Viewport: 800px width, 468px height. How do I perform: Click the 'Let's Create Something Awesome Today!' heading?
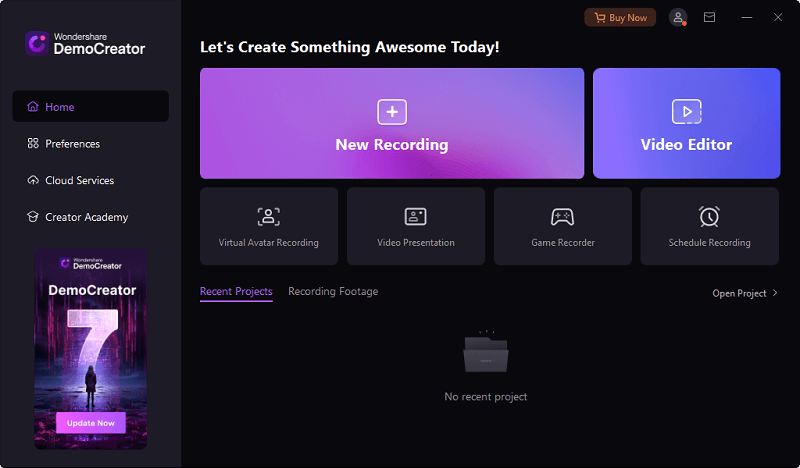(x=349, y=47)
